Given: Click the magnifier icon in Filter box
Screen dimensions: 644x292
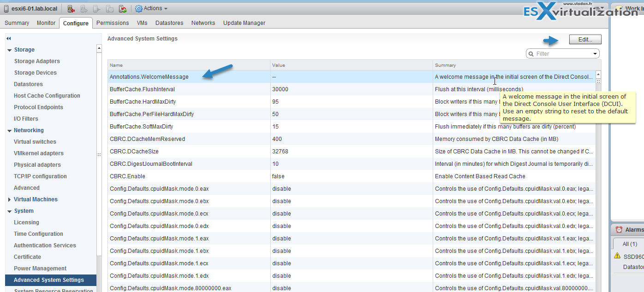Looking at the screenshot, I should point(531,54).
